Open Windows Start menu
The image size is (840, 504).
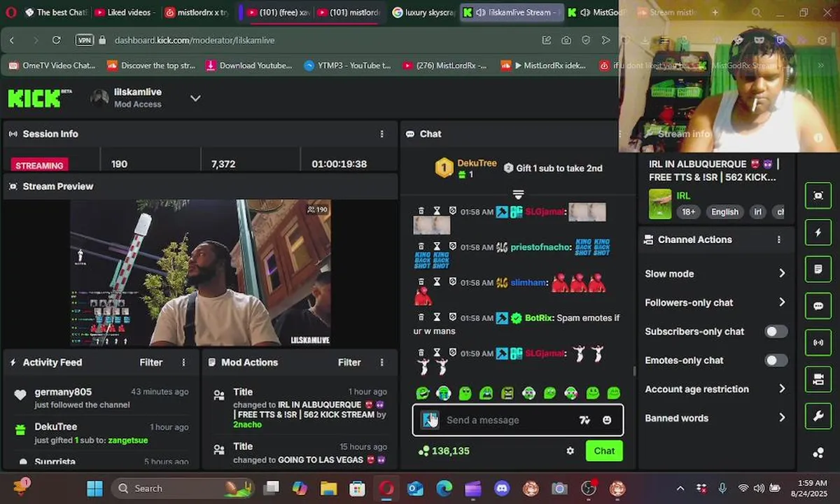click(94, 488)
